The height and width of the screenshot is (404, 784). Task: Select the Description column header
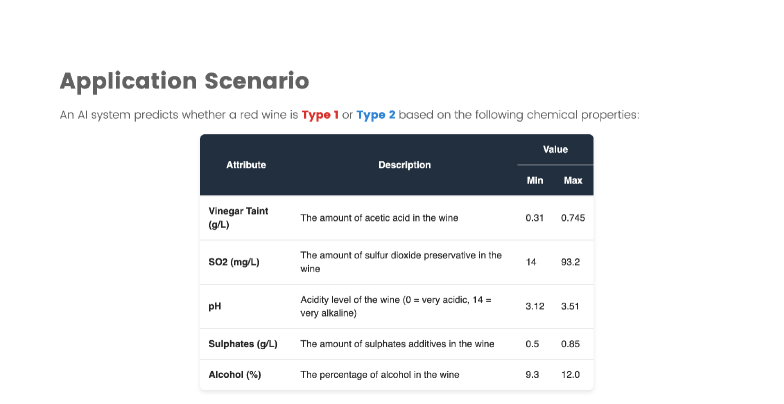(404, 165)
